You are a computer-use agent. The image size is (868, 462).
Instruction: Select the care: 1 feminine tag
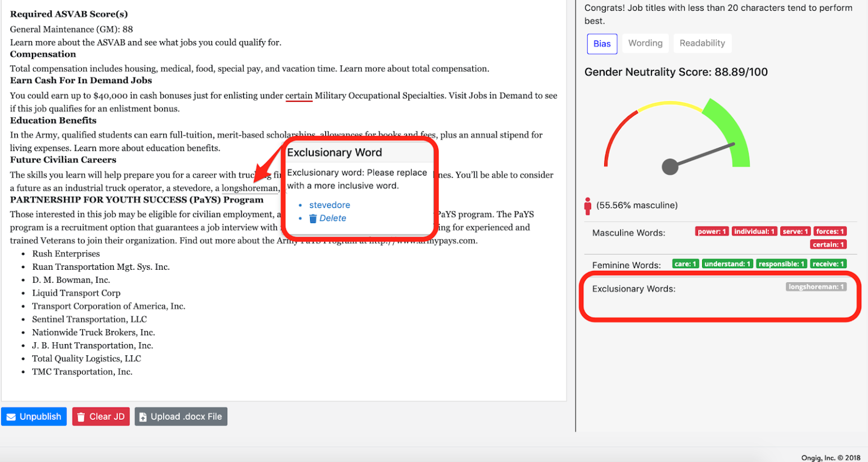coord(686,264)
